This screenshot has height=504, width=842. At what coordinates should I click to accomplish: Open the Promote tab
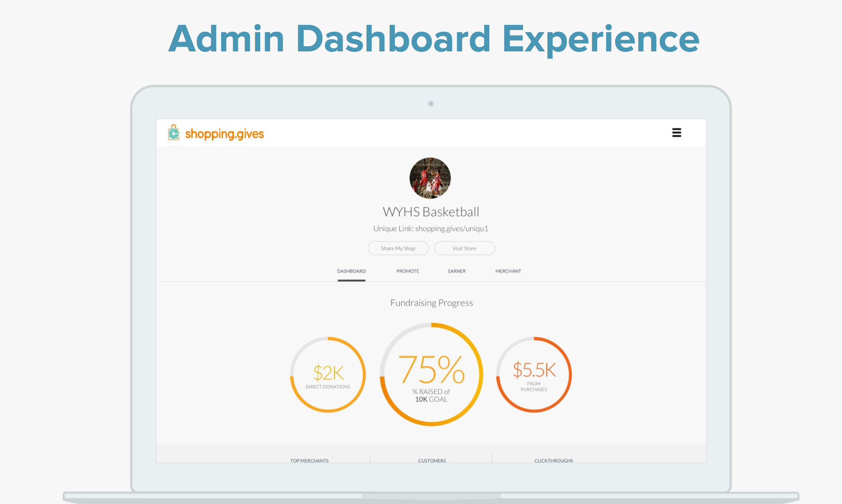pyautogui.click(x=407, y=271)
